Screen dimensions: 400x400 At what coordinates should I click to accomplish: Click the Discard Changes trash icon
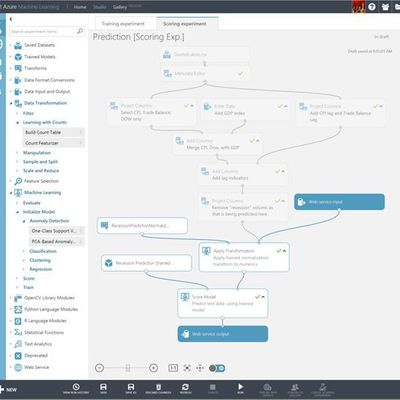coord(159,387)
